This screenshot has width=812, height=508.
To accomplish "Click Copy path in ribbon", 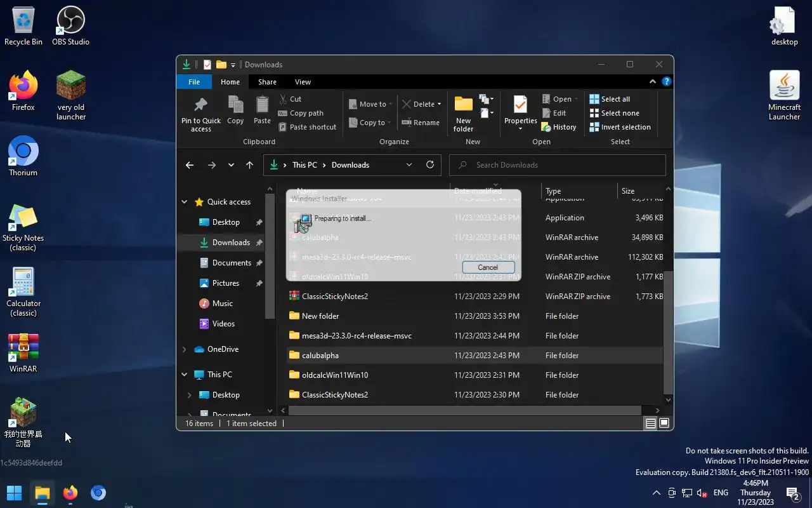I will (x=301, y=113).
